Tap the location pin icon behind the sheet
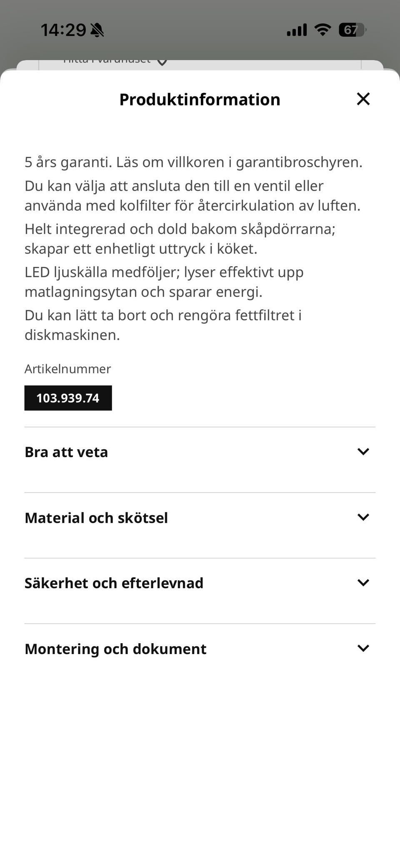The image size is (400, 868). point(162,62)
